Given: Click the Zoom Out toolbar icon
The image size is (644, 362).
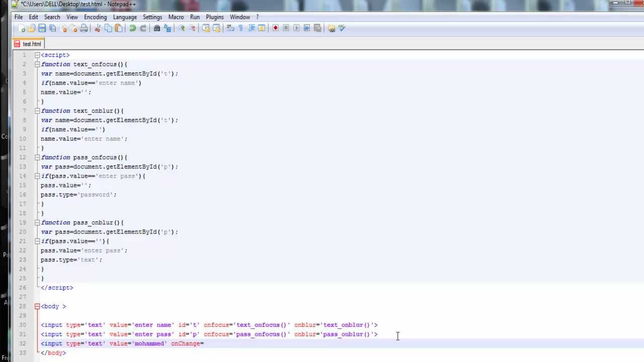Looking at the screenshot, I should (x=192, y=28).
